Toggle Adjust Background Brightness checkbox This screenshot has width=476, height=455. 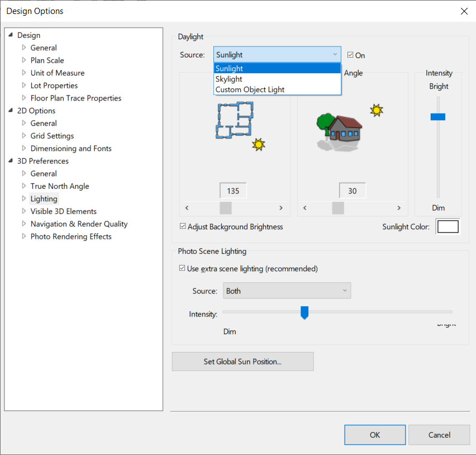coord(183,226)
